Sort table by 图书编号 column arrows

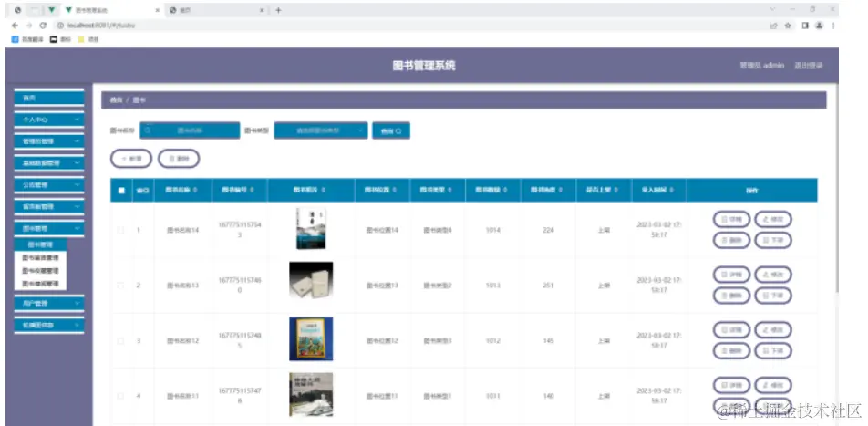click(253, 190)
